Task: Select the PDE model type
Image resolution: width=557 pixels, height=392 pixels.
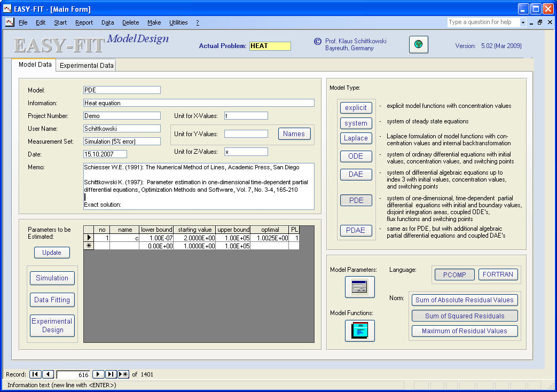Action: [x=356, y=200]
